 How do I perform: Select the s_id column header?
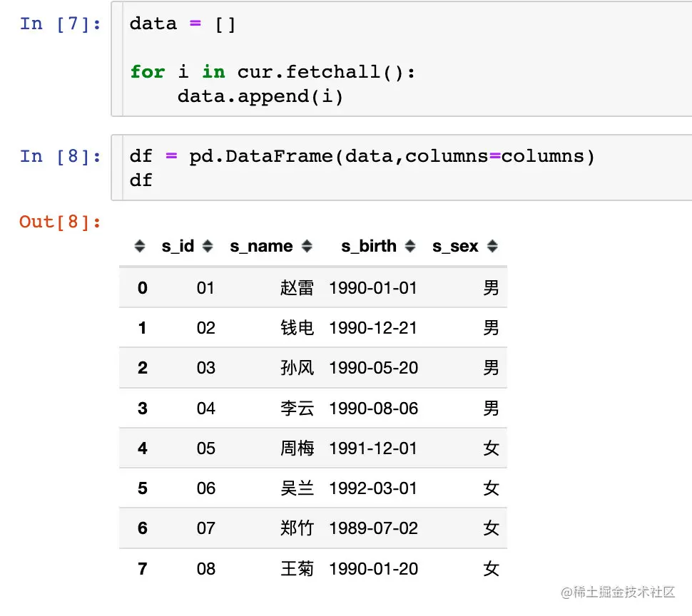(x=178, y=246)
